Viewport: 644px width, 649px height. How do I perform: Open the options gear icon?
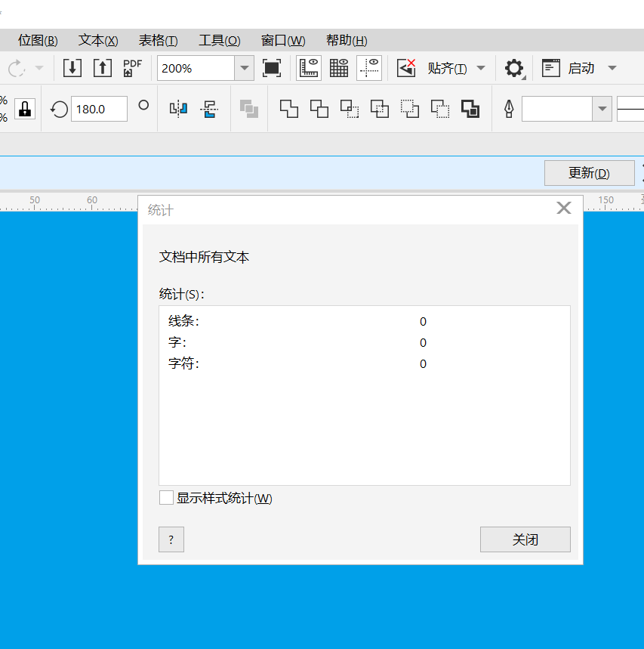point(514,68)
